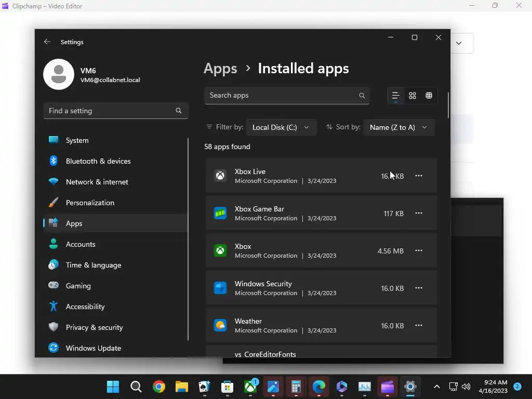Select Apps in the sidebar
Image resolution: width=532 pixels, height=399 pixels.
click(x=115, y=223)
